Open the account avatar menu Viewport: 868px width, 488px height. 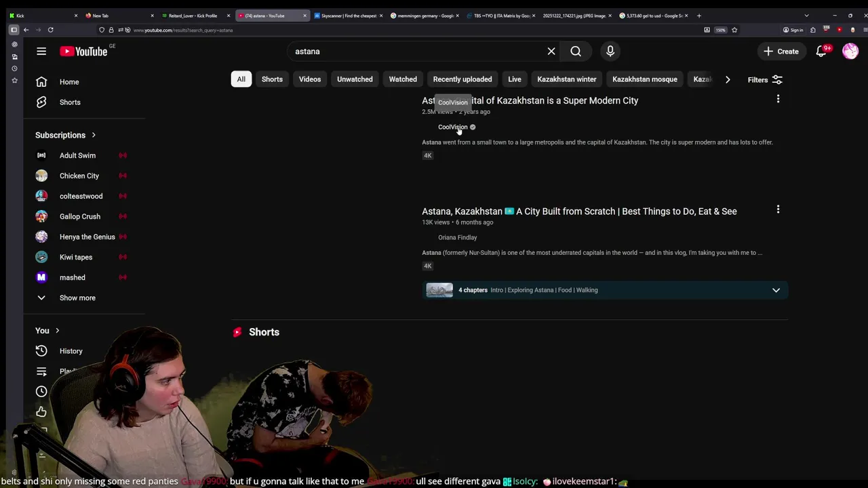(x=850, y=52)
